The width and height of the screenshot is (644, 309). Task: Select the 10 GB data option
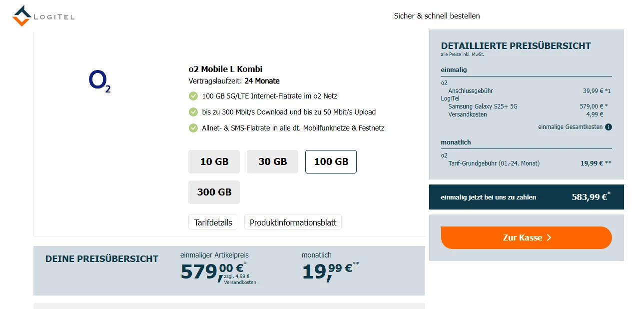[214, 161]
